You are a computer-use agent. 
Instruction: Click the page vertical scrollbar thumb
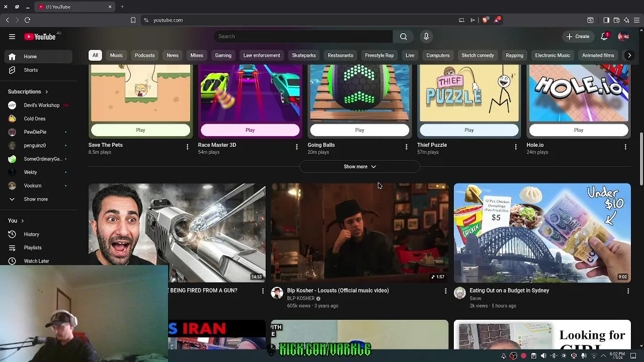(641, 159)
